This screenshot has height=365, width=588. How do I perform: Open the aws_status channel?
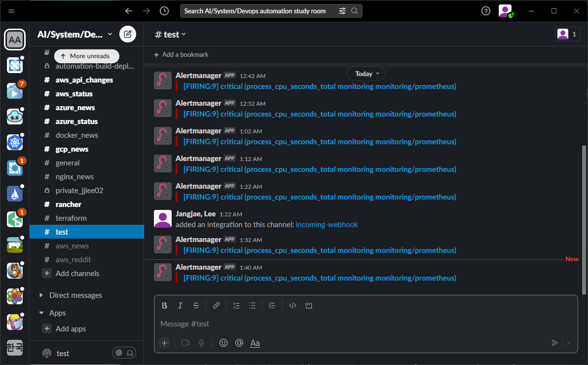[x=74, y=94]
